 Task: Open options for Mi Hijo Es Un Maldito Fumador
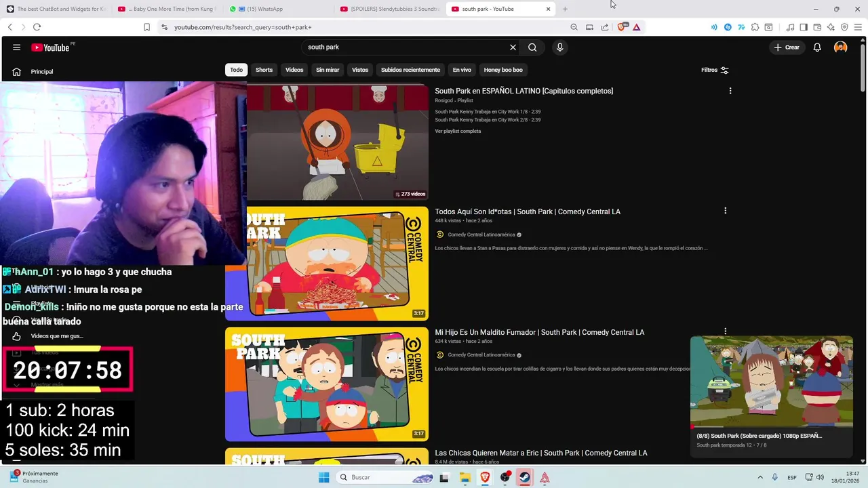click(725, 331)
